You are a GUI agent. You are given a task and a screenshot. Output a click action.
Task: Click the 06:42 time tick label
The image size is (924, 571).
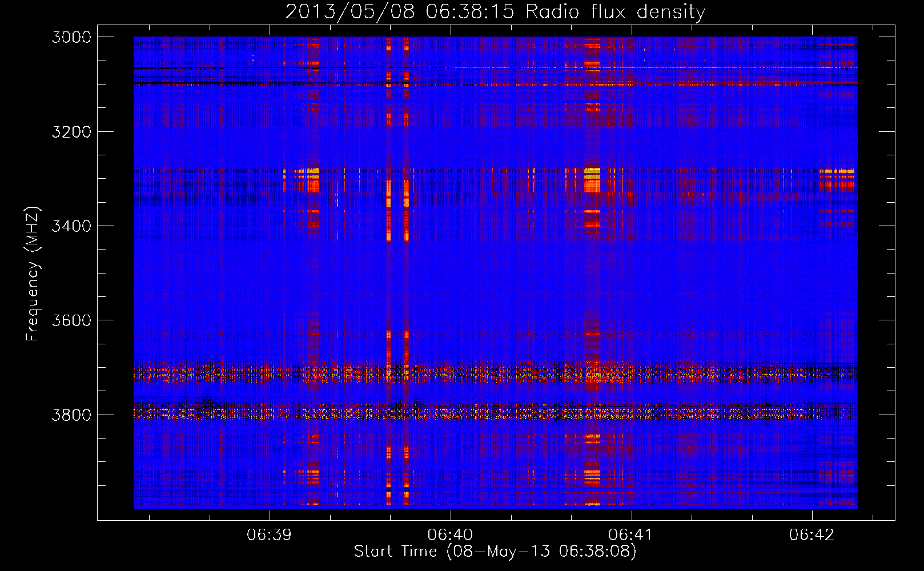click(x=811, y=534)
